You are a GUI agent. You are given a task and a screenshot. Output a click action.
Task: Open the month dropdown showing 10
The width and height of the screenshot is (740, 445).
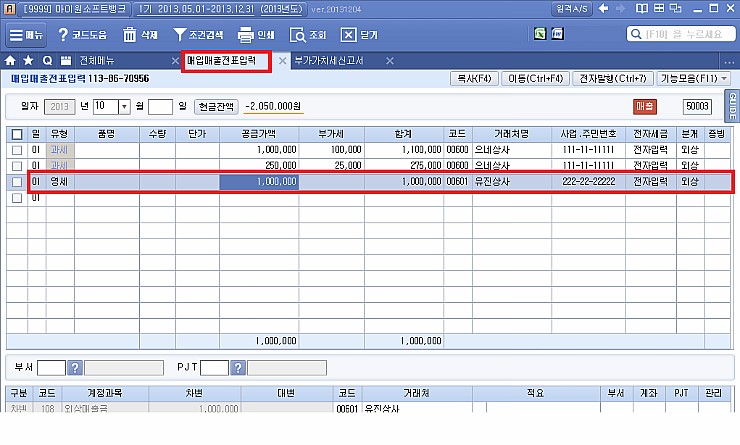124,107
